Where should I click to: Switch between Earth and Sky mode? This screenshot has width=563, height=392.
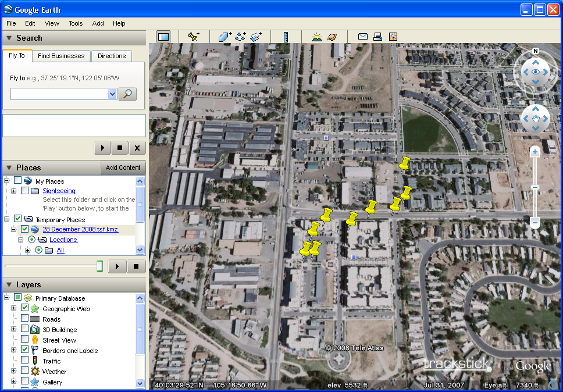point(332,37)
